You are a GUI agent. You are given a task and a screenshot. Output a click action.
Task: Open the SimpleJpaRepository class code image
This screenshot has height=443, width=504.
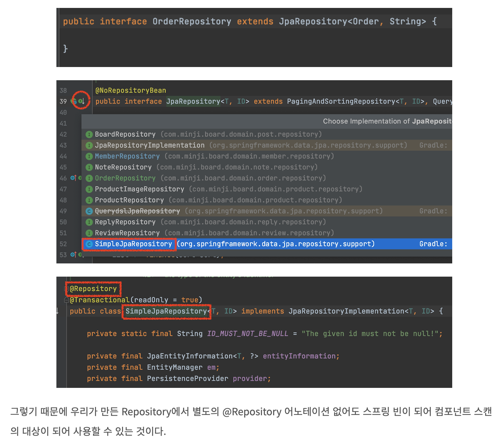[254, 332]
